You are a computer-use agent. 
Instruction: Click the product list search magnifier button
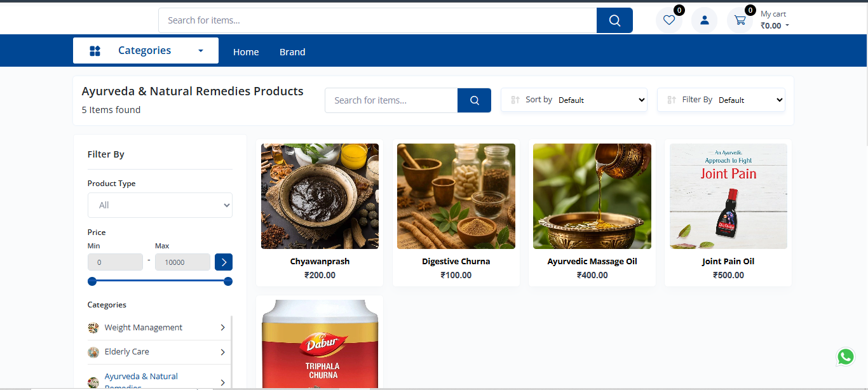pyautogui.click(x=474, y=100)
